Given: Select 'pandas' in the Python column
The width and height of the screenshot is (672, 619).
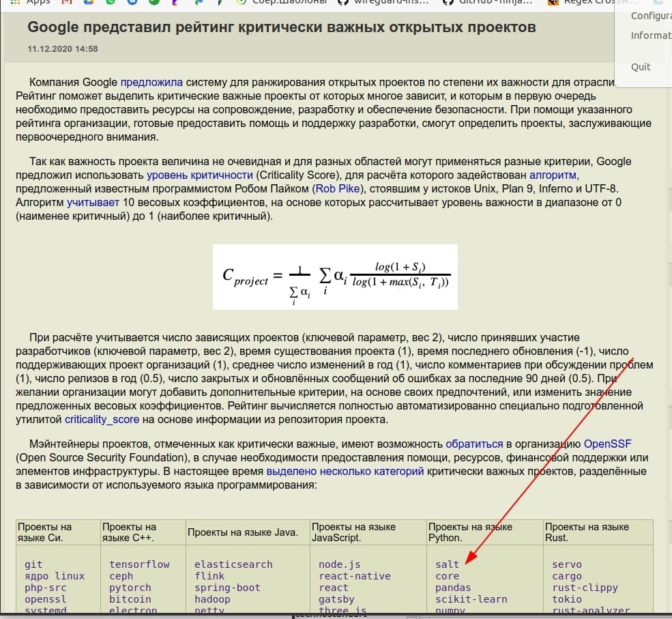Looking at the screenshot, I should tap(453, 588).
